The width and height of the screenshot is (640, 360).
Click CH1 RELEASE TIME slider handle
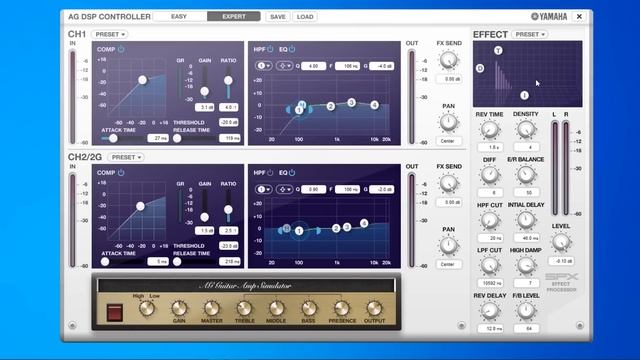pyautogui.click(x=177, y=138)
